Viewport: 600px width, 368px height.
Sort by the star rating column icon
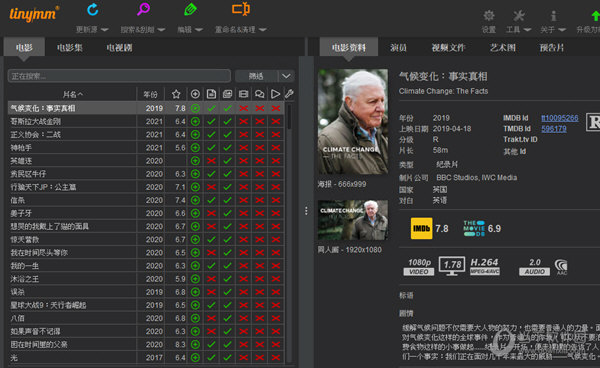[176, 94]
